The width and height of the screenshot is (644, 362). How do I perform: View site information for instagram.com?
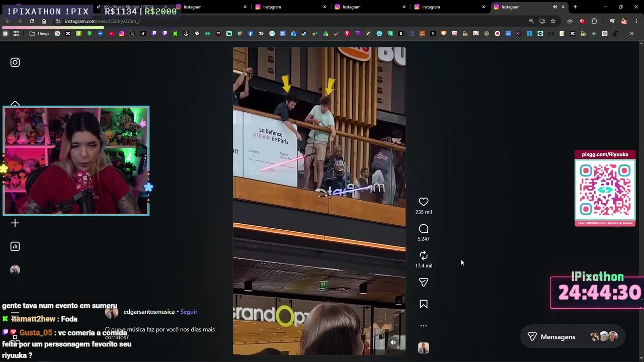[x=58, y=21]
